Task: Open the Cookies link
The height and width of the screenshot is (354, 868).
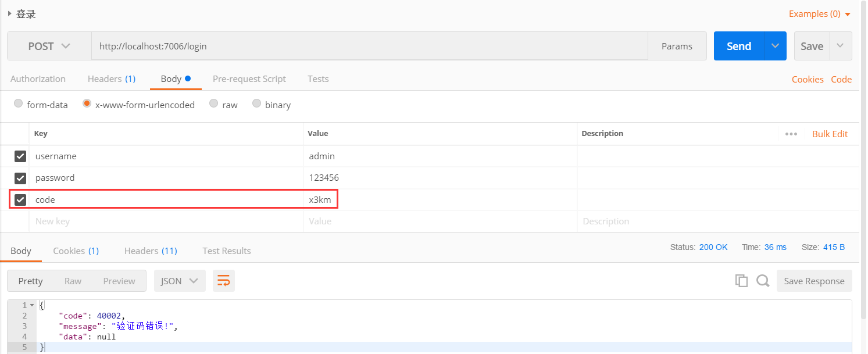Action: click(x=808, y=80)
